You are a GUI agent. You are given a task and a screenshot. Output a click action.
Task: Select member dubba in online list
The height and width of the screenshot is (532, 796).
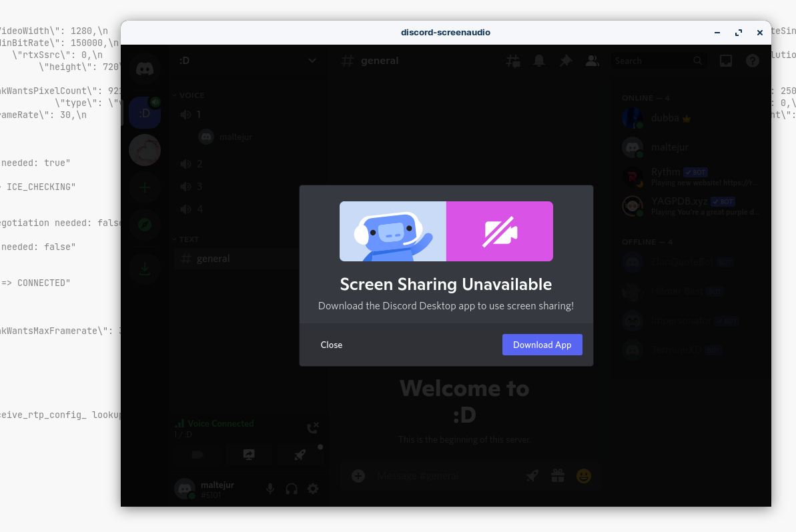click(691, 118)
